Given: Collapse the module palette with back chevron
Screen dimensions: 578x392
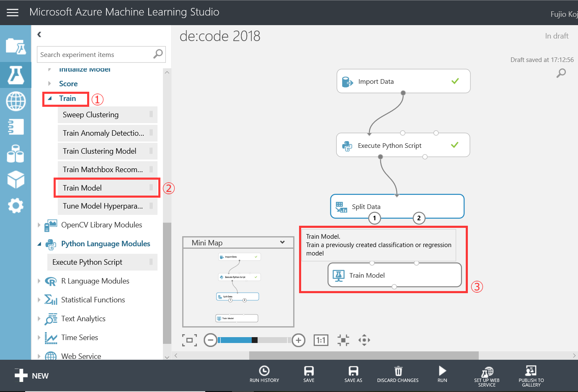Looking at the screenshot, I should point(39,35).
